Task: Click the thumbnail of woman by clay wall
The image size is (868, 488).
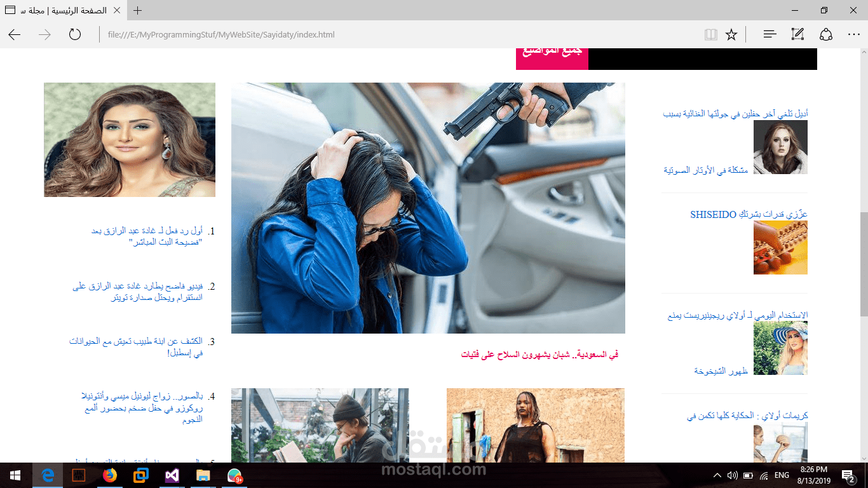Action: pos(536,425)
